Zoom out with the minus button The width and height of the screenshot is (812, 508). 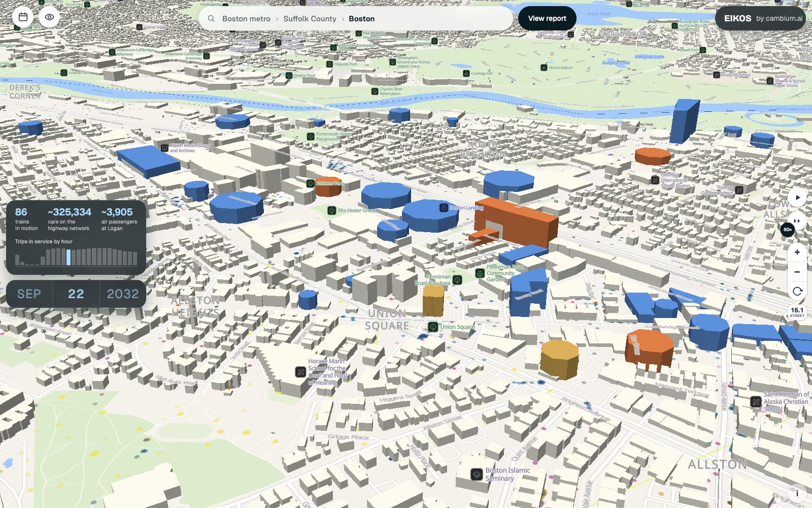click(797, 272)
